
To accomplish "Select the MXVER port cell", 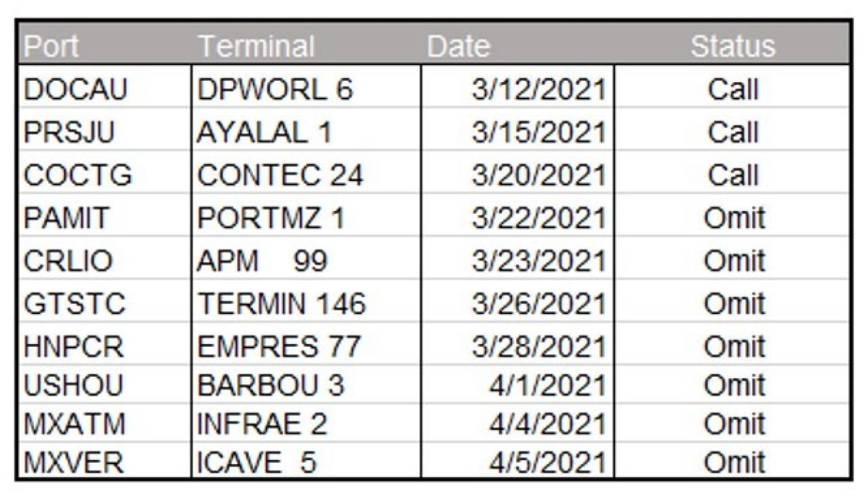I will tap(105, 461).
